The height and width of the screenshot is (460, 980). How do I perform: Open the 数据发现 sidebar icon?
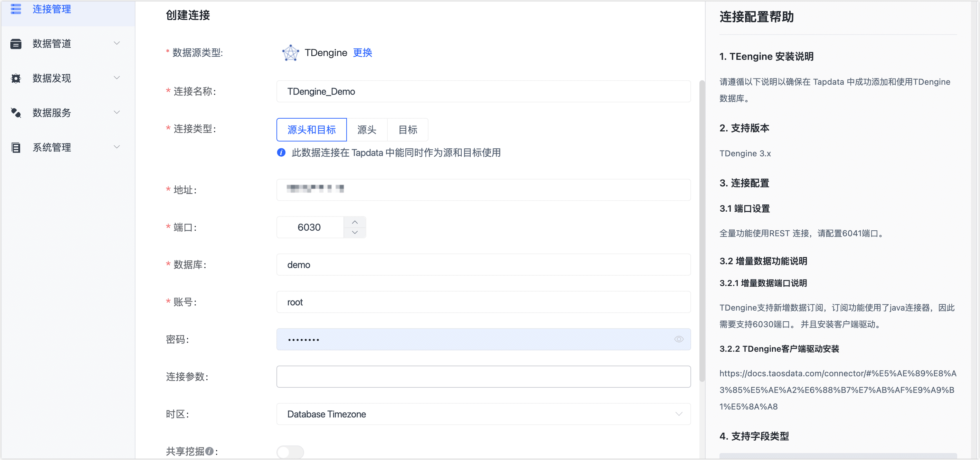click(x=16, y=78)
